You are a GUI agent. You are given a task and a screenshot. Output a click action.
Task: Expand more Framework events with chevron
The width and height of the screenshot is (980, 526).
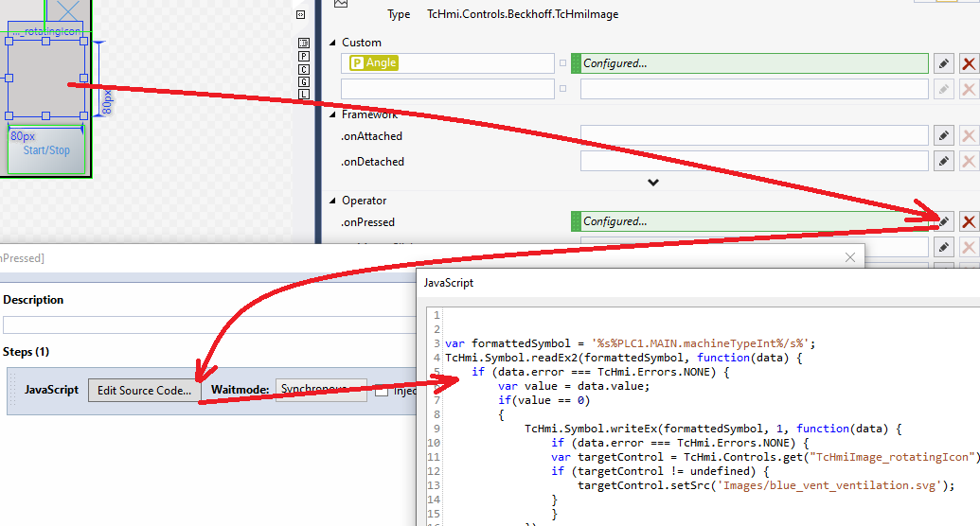tap(652, 183)
